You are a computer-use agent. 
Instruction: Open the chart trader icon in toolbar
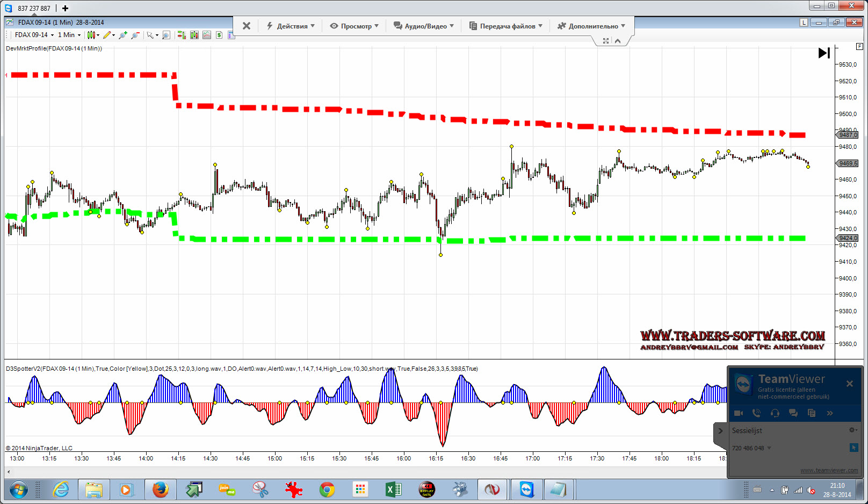point(182,35)
